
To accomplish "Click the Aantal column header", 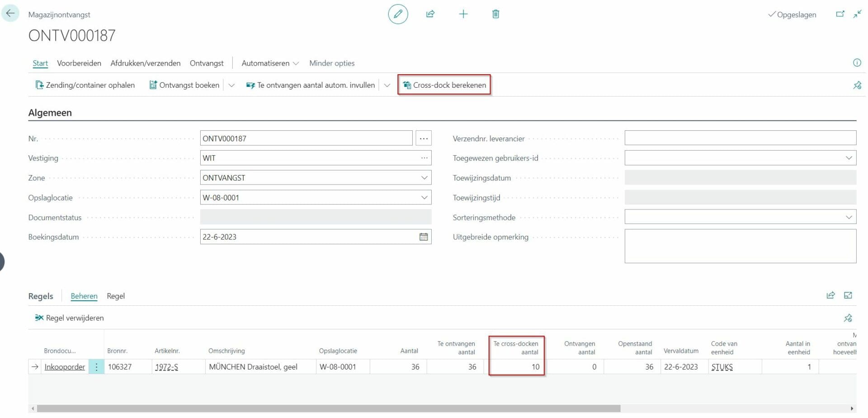I will pos(409,351).
